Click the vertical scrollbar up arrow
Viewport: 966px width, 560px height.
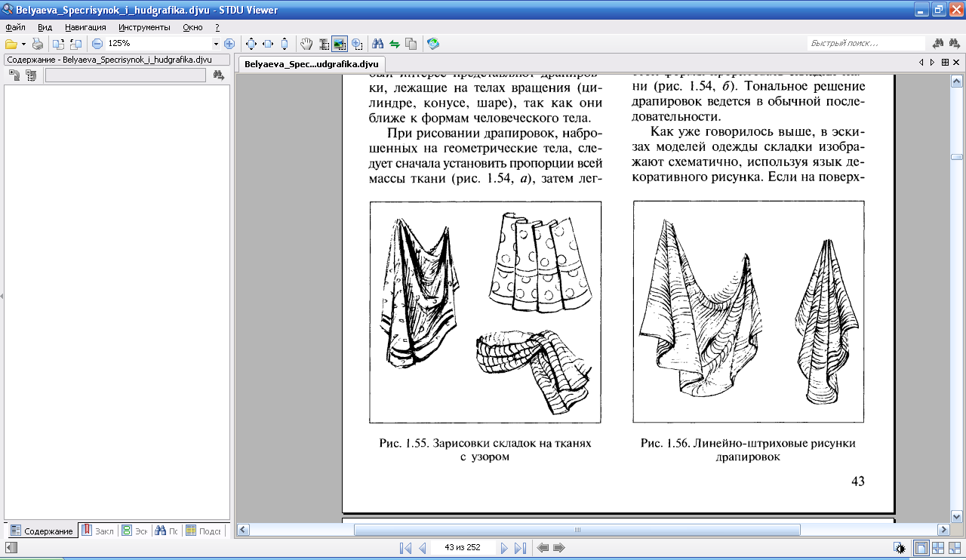tap(956, 80)
